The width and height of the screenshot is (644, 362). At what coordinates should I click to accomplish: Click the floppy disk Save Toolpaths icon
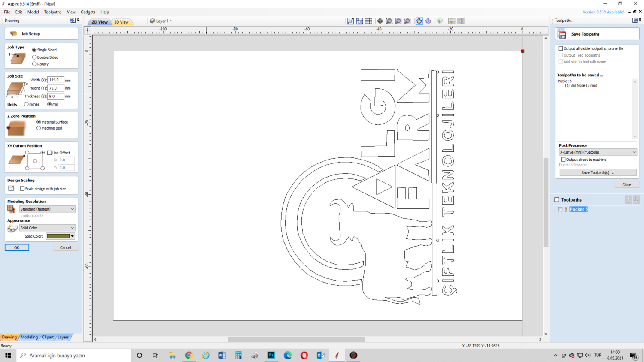(562, 34)
